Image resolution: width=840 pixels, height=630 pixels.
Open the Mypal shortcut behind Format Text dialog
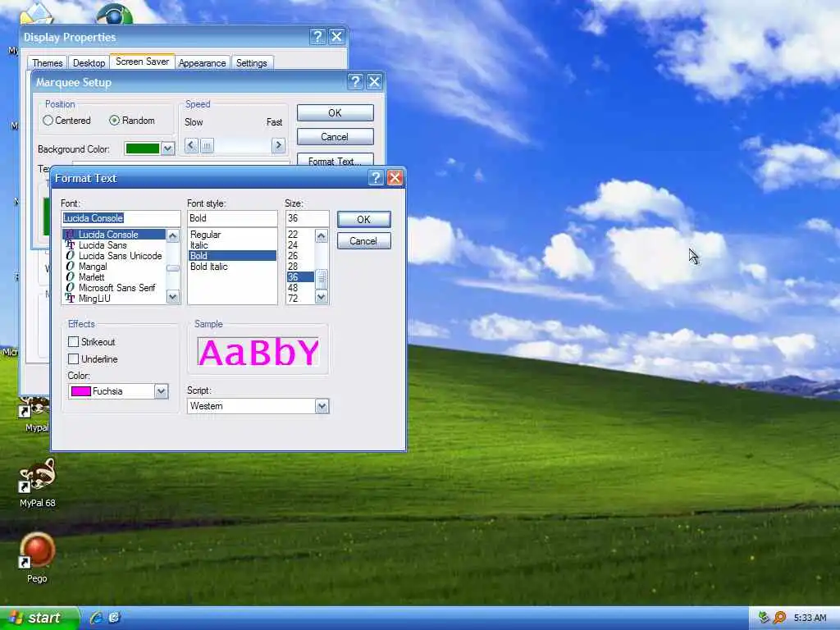(x=36, y=414)
